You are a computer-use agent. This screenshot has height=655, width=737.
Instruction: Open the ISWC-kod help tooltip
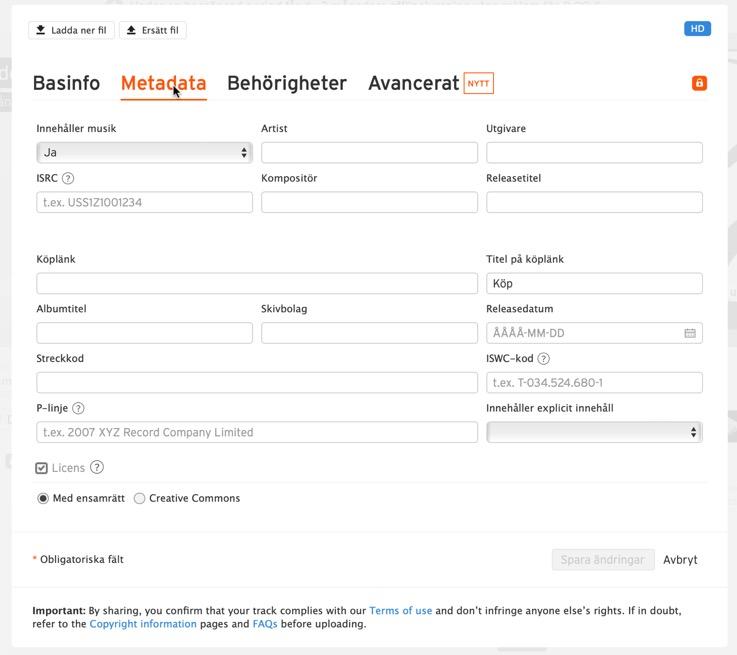[543, 359]
